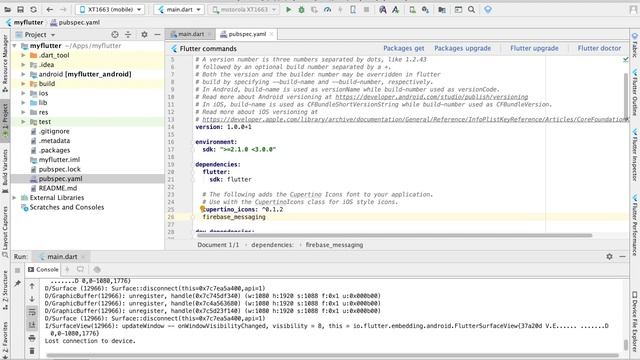This screenshot has width=640, height=360.
Task: Open Run panel settings gear
Action: point(609,256)
